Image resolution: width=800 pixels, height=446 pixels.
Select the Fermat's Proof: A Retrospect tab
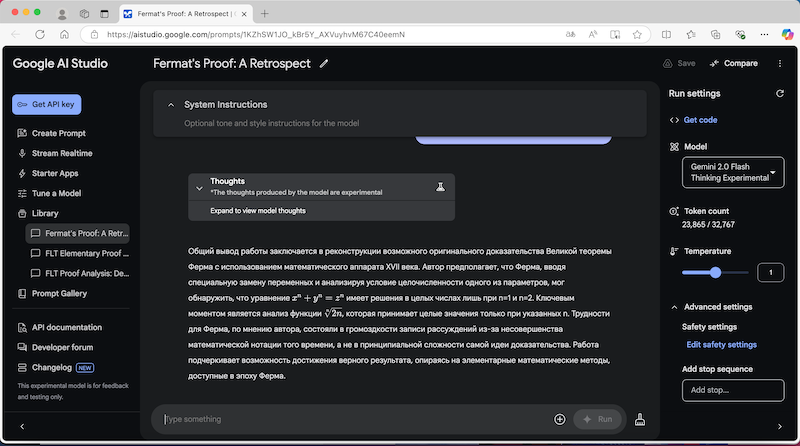tap(186, 14)
